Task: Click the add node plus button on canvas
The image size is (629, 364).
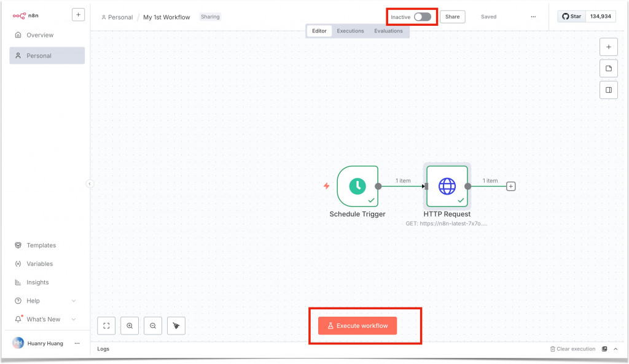Action: pos(609,47)
